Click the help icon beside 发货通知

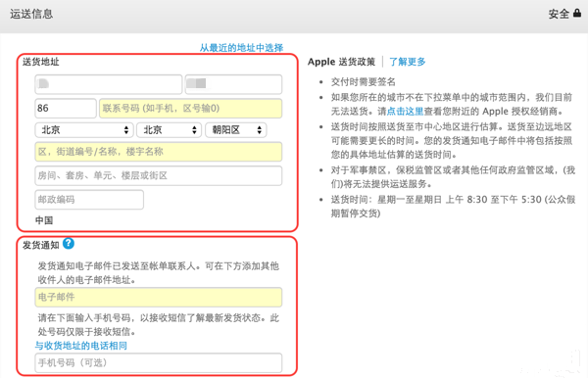click(69, 244)
